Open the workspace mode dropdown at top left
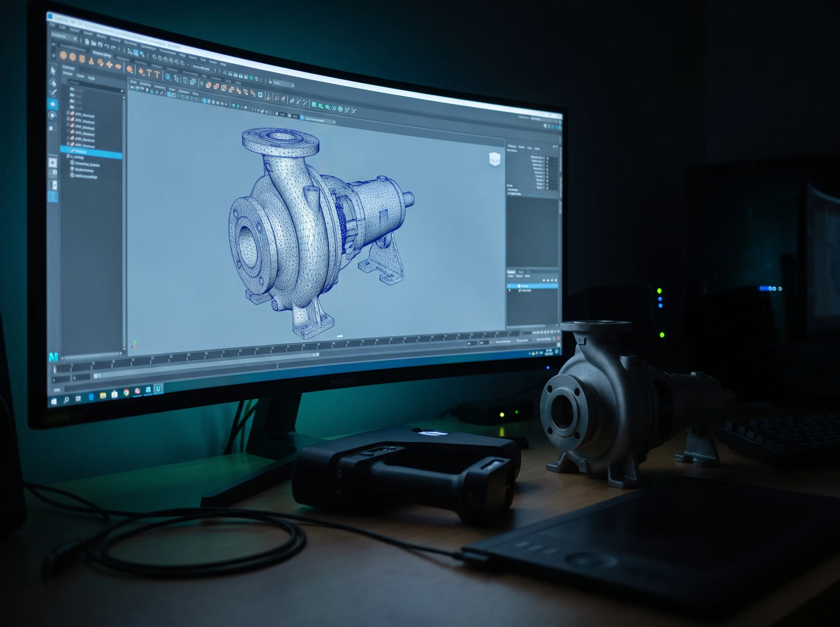The image size is (840, 627). pyautogui.click(x=64, y=36)
